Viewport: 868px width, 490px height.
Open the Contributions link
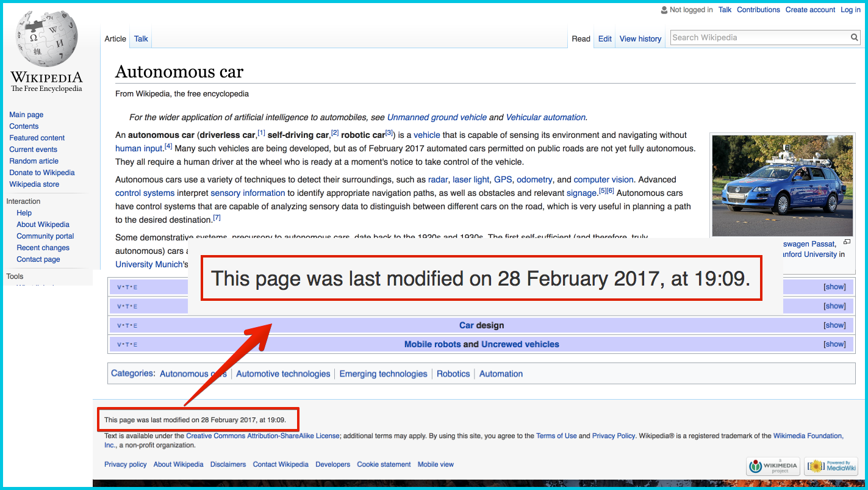(x=758, y=10)
